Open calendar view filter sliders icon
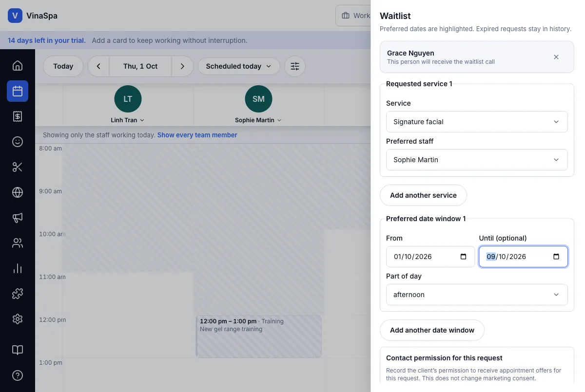 295,66
